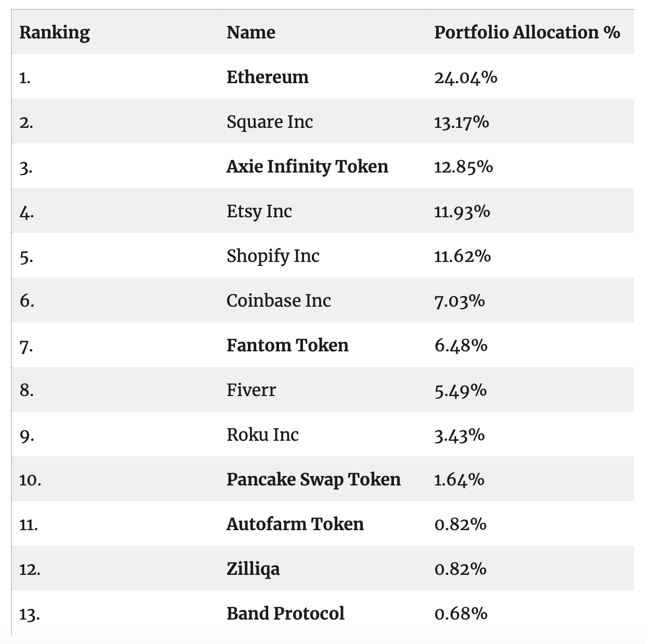
Task: Select the Band Protocol entry
Action: 285,613
